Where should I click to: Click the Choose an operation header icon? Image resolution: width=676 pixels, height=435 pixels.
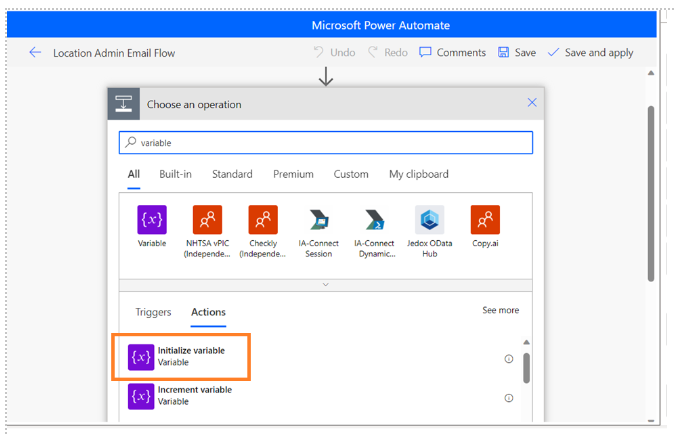[x=124, y=104]
